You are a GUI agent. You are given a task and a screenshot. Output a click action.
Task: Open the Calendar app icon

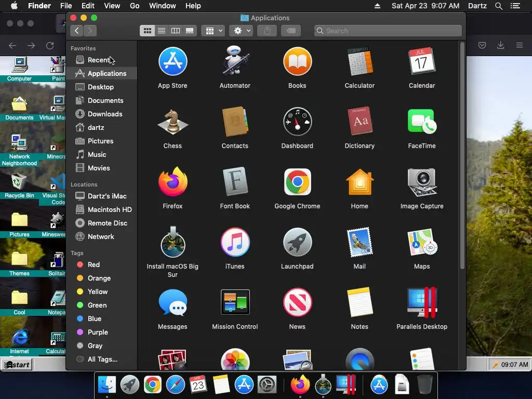[422, 61]
